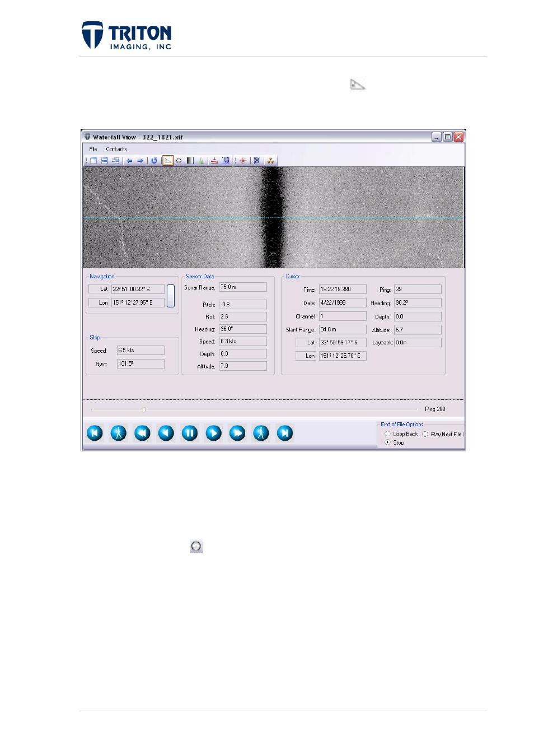The height and width of the screenshot is (756, 534).
Task: Click the TVG gain toolbar icon
Action: click(x=226, y=161)
